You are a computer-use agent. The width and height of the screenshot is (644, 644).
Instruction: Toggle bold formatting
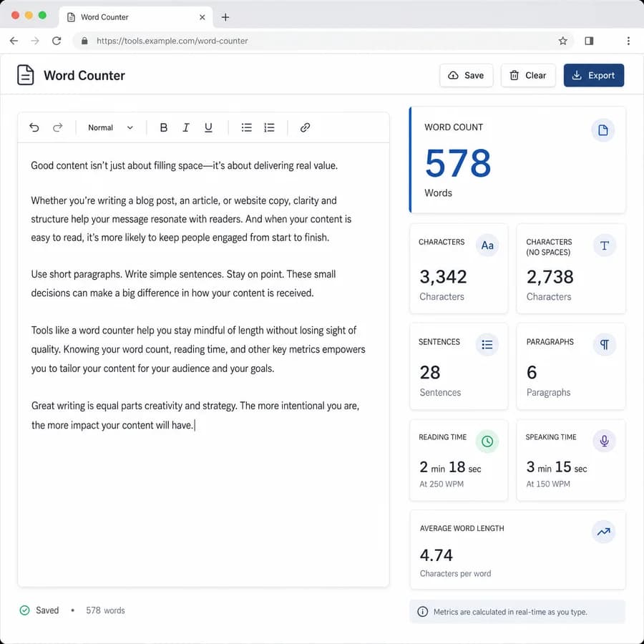tap(163, 128)
